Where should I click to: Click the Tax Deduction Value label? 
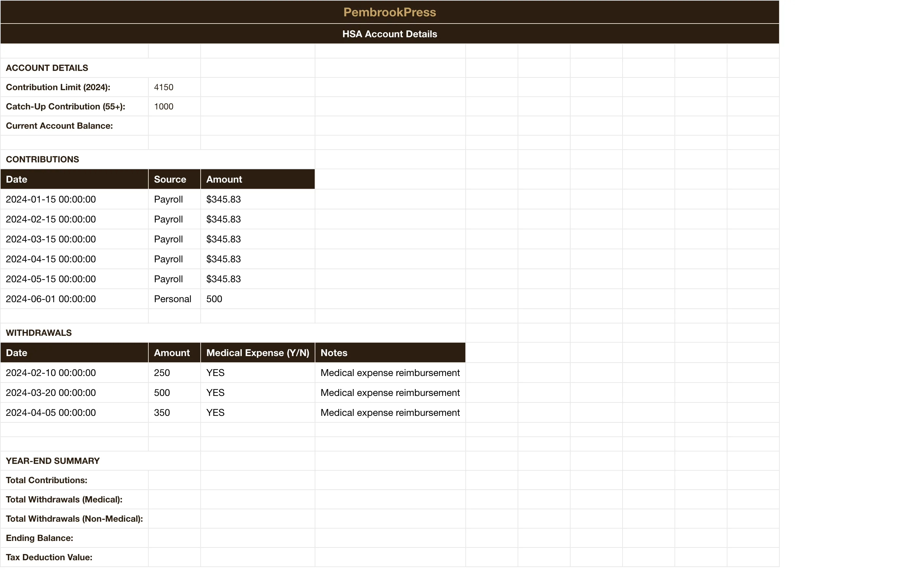75,557
